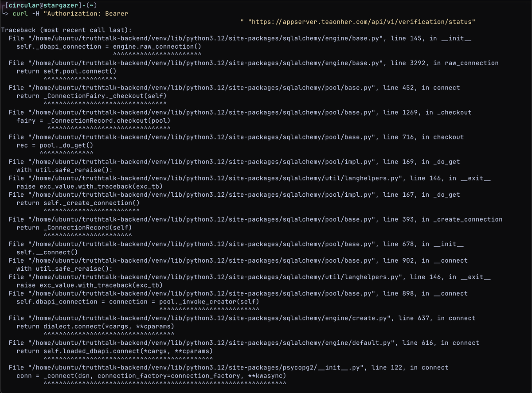Click the line 3292 raw_connection frame

254,63
